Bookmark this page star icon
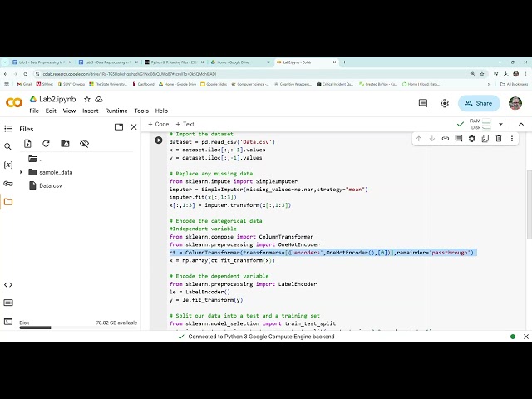Screen dimensions: 532x399 (482, 74)
